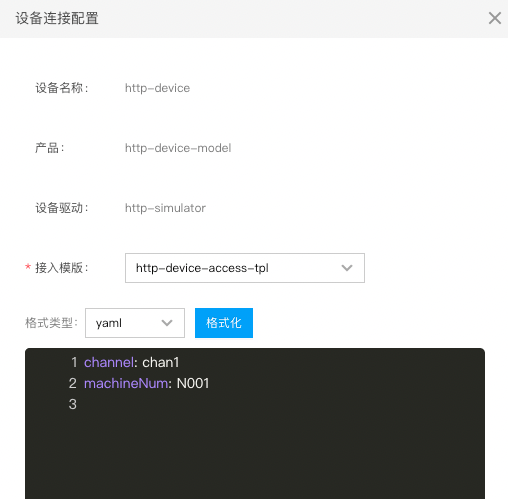This screenshot has width=508, height=499.
Task: Click the http-device name value
Action: coord(157,88)
